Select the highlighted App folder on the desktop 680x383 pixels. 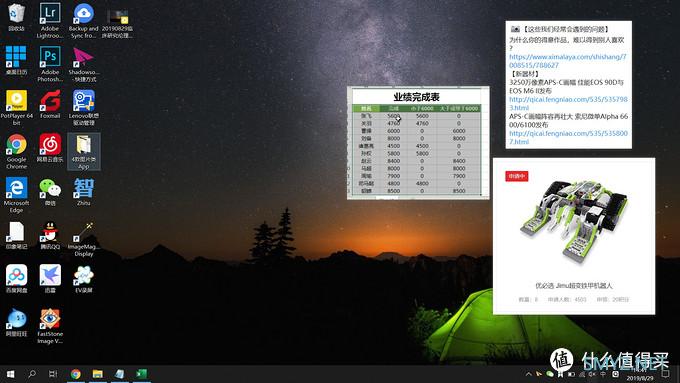point(83,151)
